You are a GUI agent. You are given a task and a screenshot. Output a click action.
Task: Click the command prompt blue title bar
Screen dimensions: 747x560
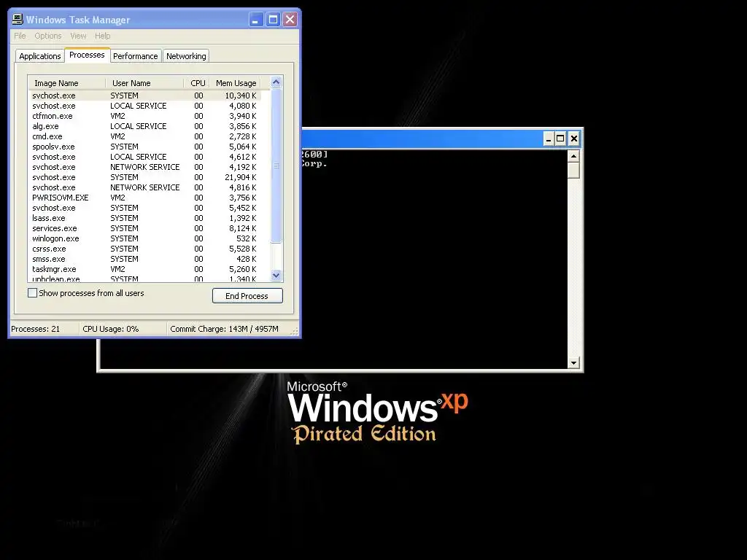tap(422, 139)
